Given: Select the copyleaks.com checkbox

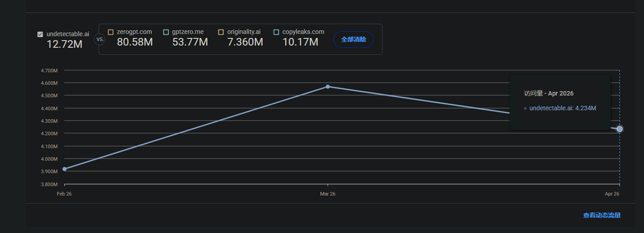Looking at the screenshot, I should tap(276, 32).
